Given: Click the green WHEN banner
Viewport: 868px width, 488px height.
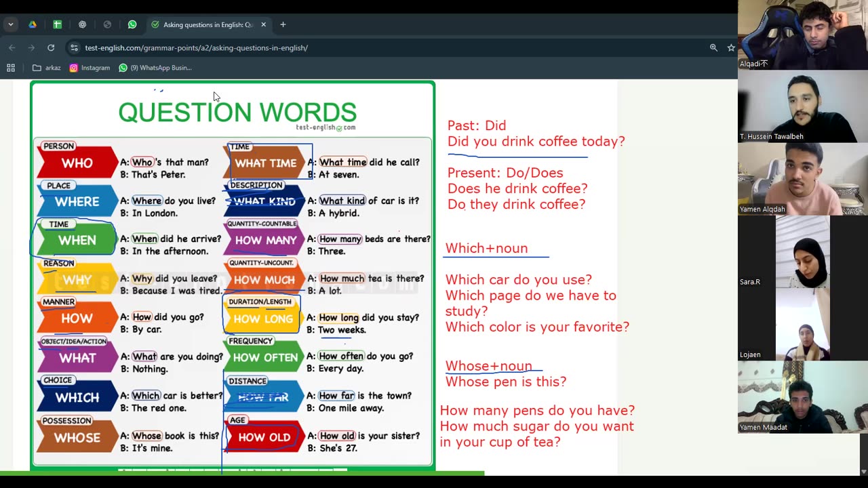Looking at the screenshot, I should point(77,240).
